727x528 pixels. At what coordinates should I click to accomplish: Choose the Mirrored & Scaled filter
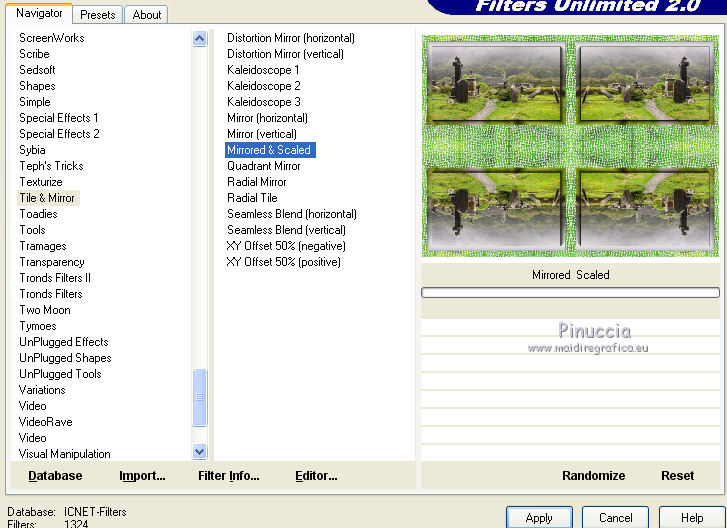click(270, 150)
